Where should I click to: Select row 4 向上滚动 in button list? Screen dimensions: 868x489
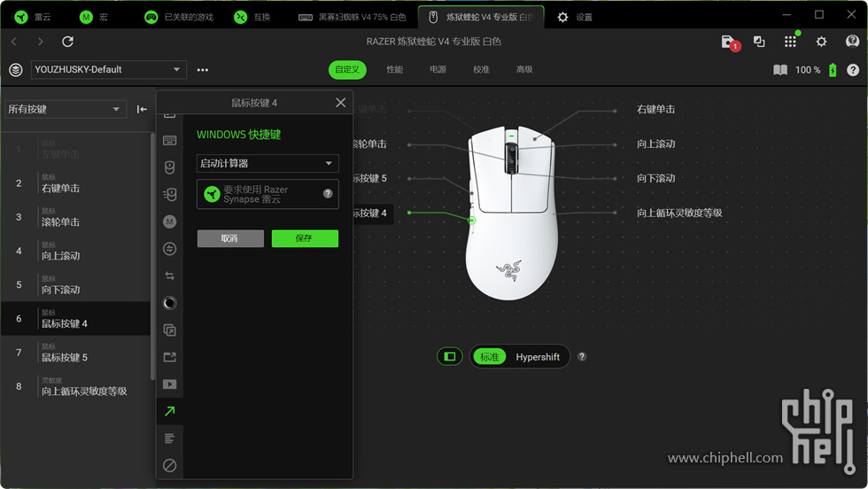[75, 251]
